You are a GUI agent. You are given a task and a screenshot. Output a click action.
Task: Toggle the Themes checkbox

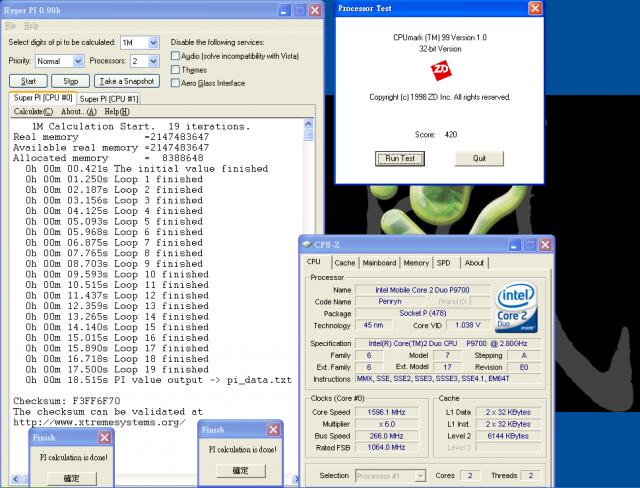[x=176, y=69]
